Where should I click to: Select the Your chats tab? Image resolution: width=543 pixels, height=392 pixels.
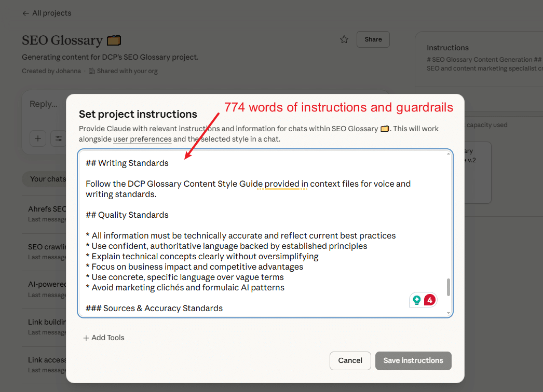coord(48,179)
